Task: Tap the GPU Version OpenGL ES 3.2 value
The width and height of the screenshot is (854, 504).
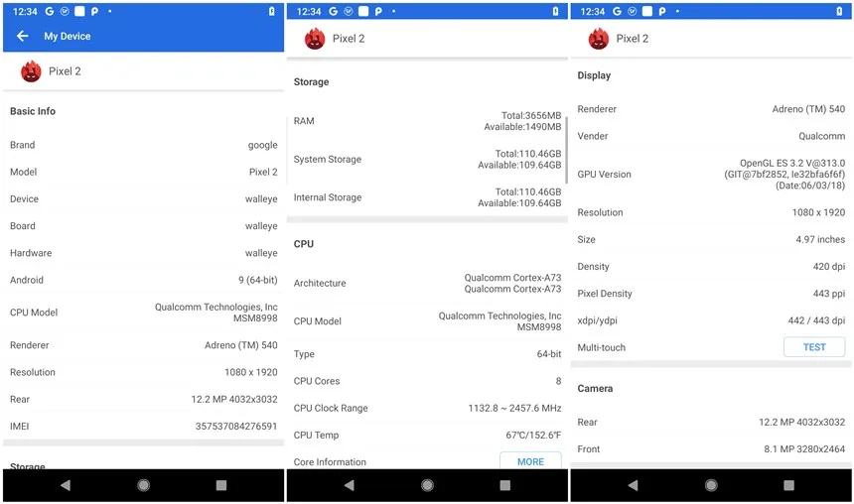Action: (x=784, y=175)
